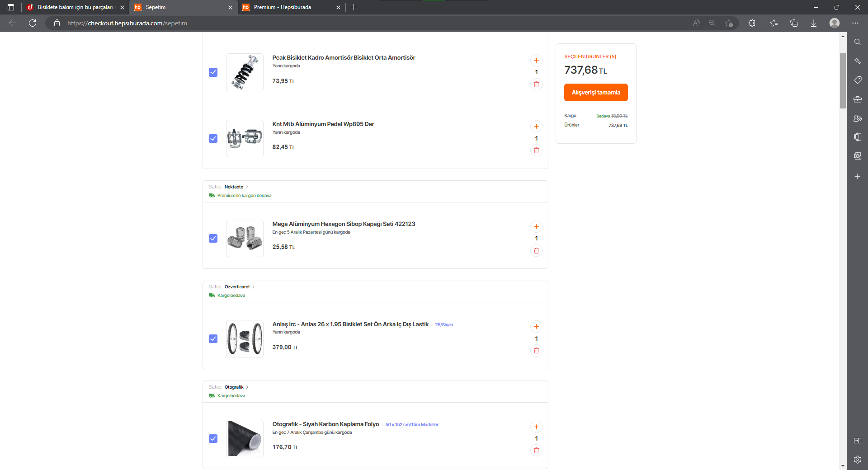View aluminum pedal product thumbnail
Viewport: 868px width, 470px height.
pos(245,138)
